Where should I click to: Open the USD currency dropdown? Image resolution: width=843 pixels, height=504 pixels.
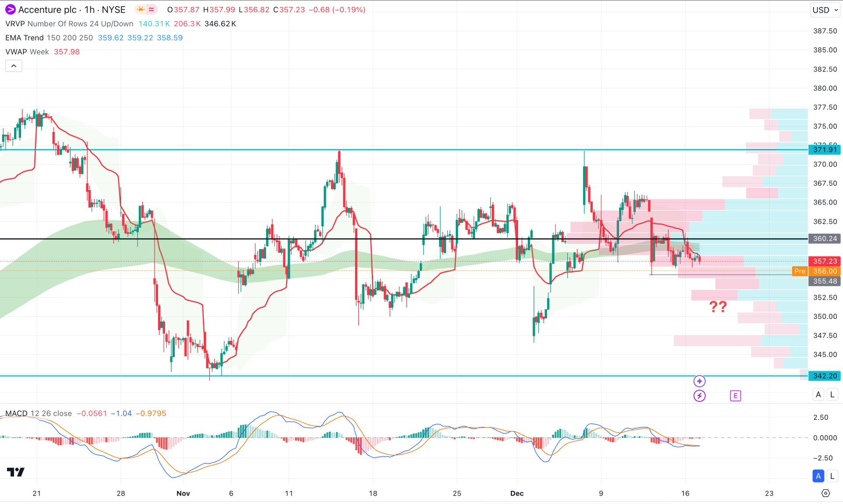coord(825,10)
